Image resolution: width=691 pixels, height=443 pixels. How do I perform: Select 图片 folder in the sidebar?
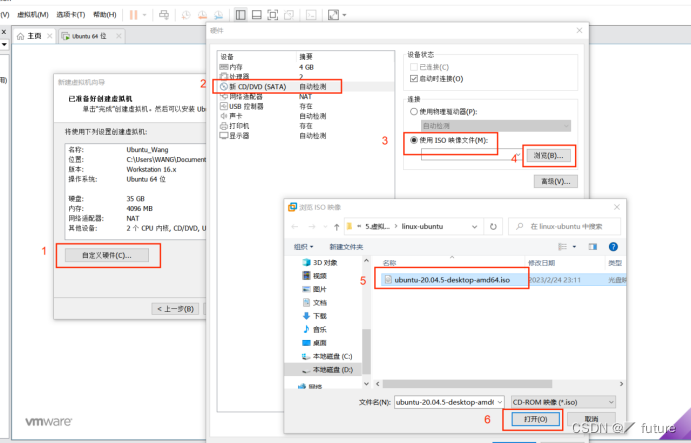[315, 289]
